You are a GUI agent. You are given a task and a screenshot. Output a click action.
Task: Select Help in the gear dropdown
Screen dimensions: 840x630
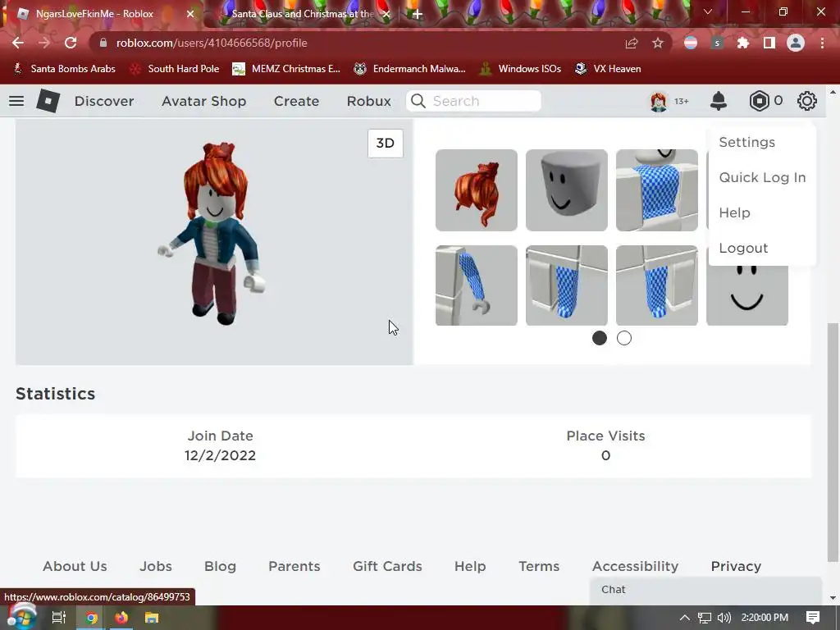click(734, 212)
